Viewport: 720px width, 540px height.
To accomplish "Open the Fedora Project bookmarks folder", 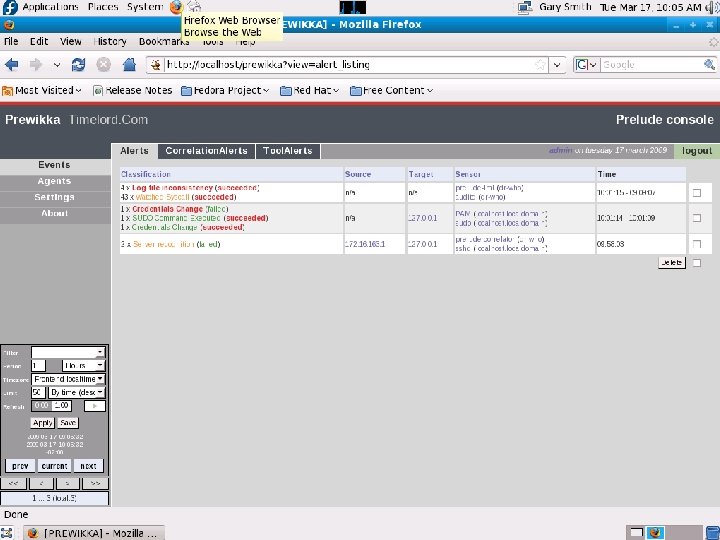I will click(x=225, y=90).
